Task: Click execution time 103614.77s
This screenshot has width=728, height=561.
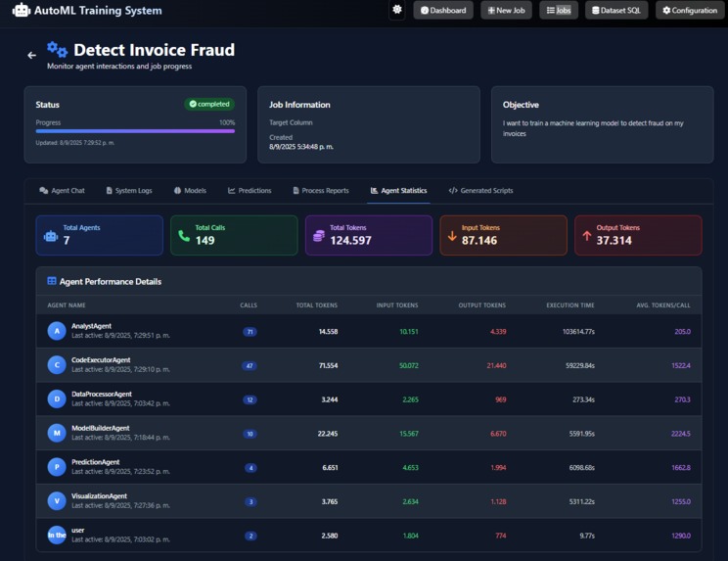Action: pyautogui.click(x=578, y=332)
